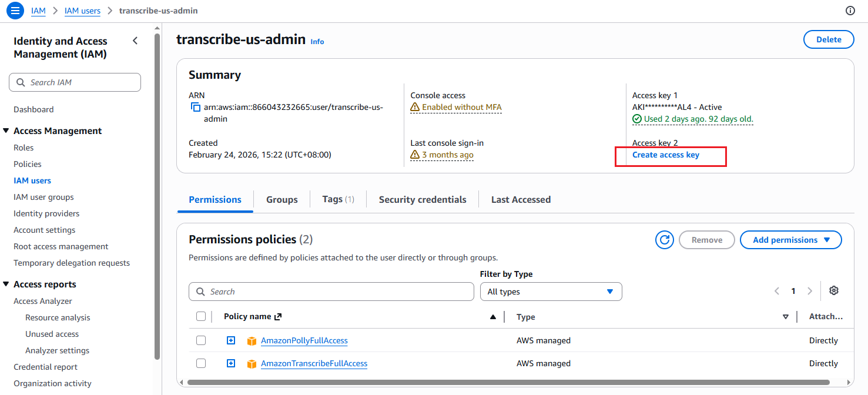
Task: Open table preferences gear icon
Action: point(833,290)
